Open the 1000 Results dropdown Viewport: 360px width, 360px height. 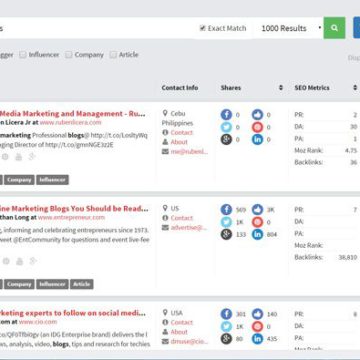pyautogui.click(x=291, y=28)
